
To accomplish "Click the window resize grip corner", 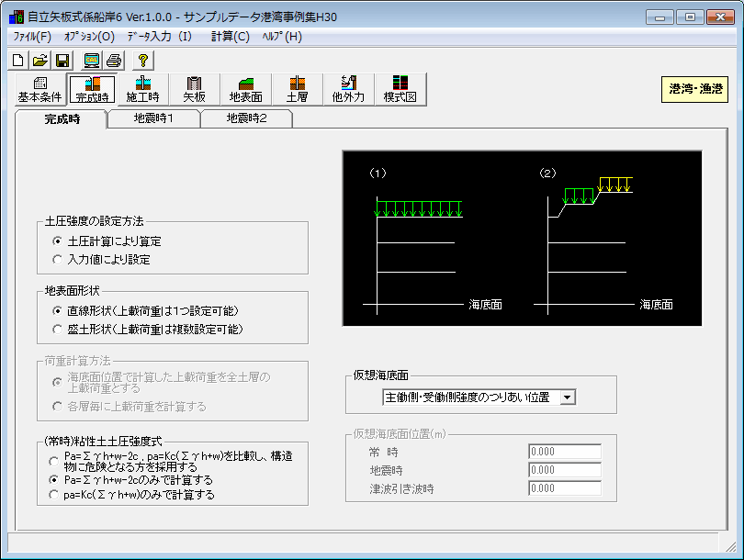I will [x=730, y=547].
